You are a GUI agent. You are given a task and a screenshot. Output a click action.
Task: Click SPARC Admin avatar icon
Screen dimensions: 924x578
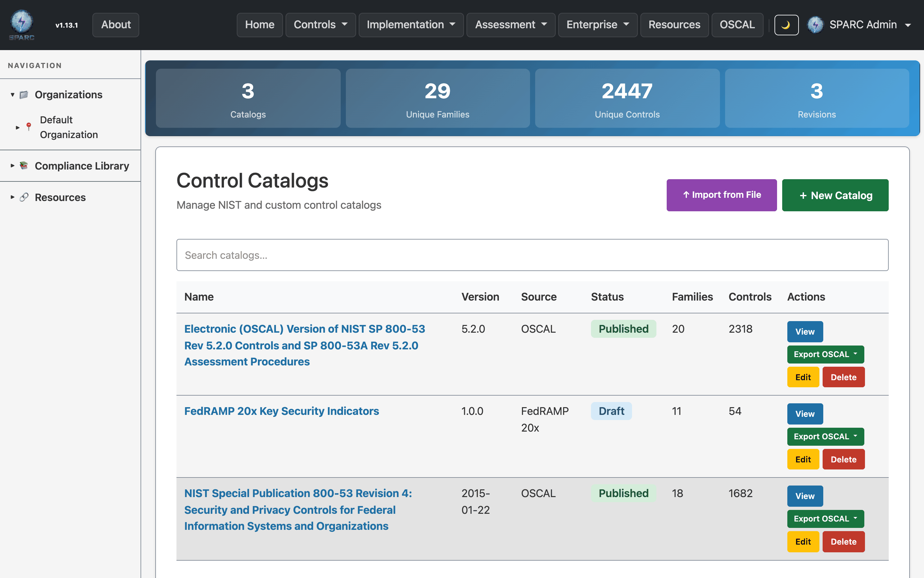815,25
